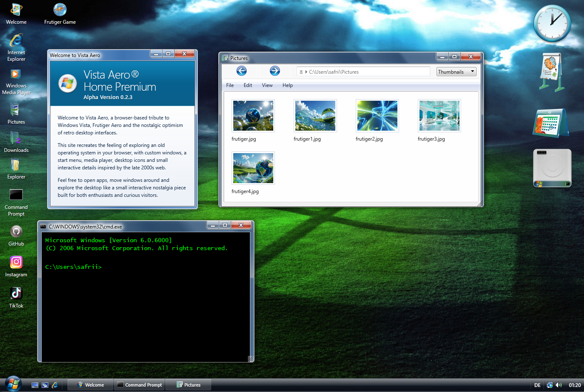Click the Welcome taskbar button
Screen dimensions: 584x392
(x=91, y=385)
